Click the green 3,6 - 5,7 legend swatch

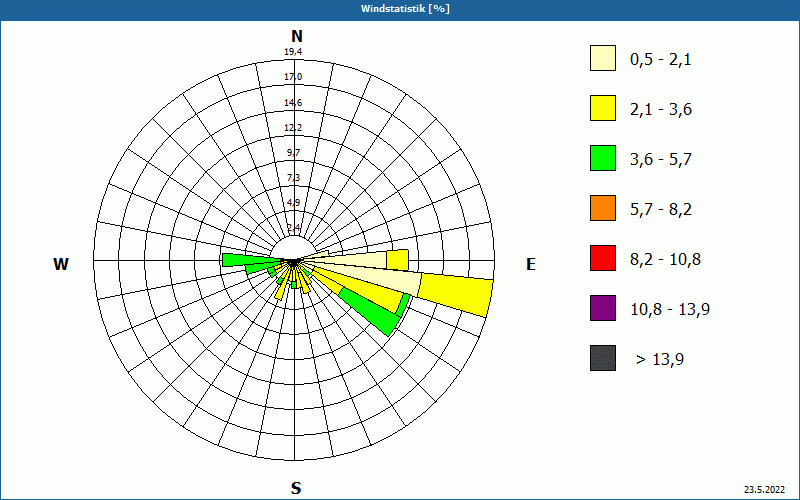coord(603,158)
